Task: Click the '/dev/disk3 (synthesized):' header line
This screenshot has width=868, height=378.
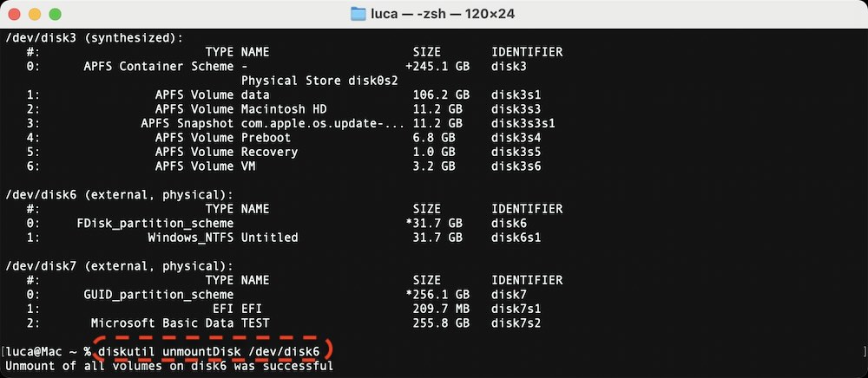Action: (95, 37)
